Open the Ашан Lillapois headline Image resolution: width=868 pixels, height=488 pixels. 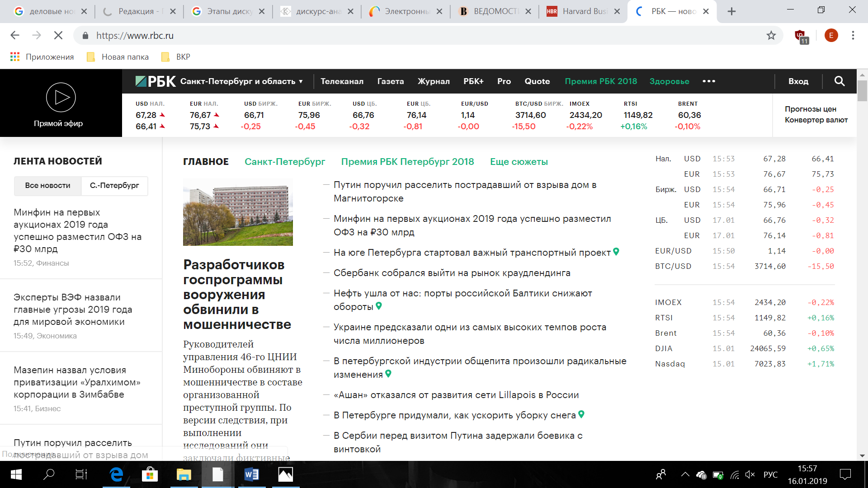click(x=456, y=395)
